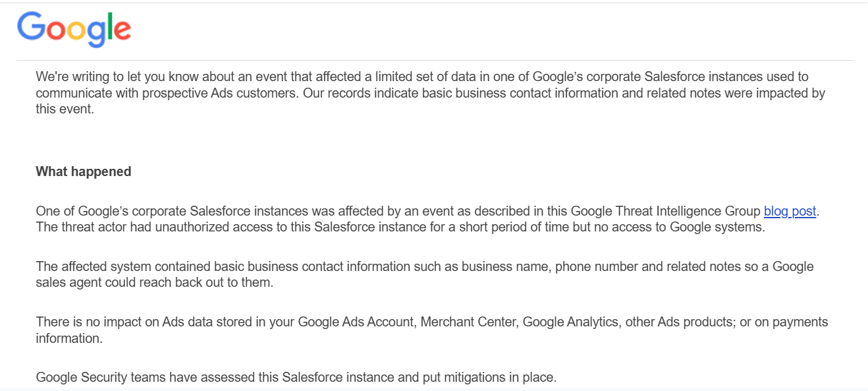868x391 pixels.
Task: Click the What happened heading
Action: point(84,171)
